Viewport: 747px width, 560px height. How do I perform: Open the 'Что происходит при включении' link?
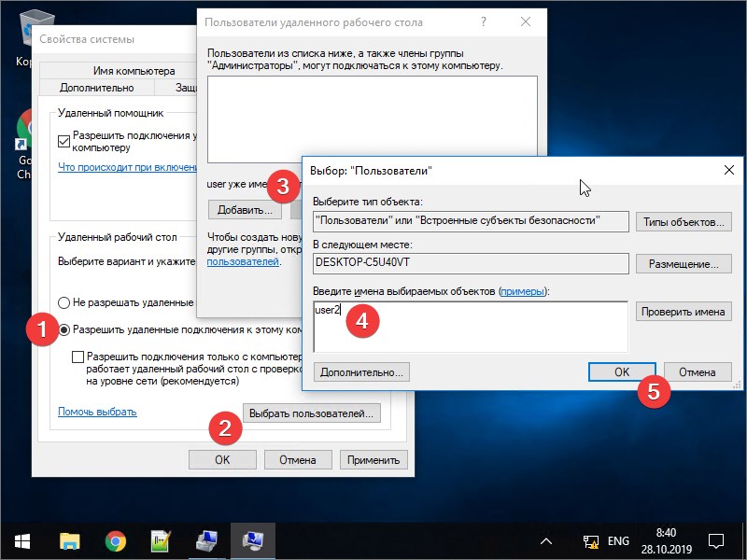[x=127, y=167]
